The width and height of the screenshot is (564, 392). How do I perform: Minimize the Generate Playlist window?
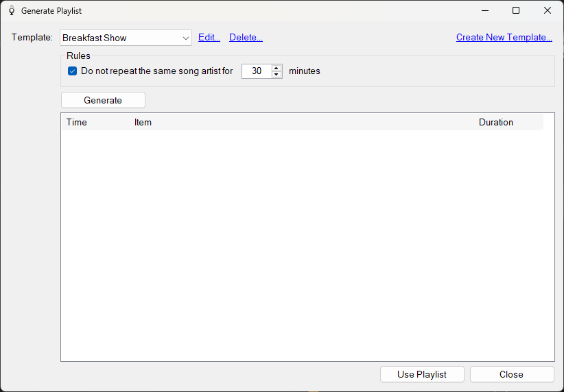[x=485, y=11]
